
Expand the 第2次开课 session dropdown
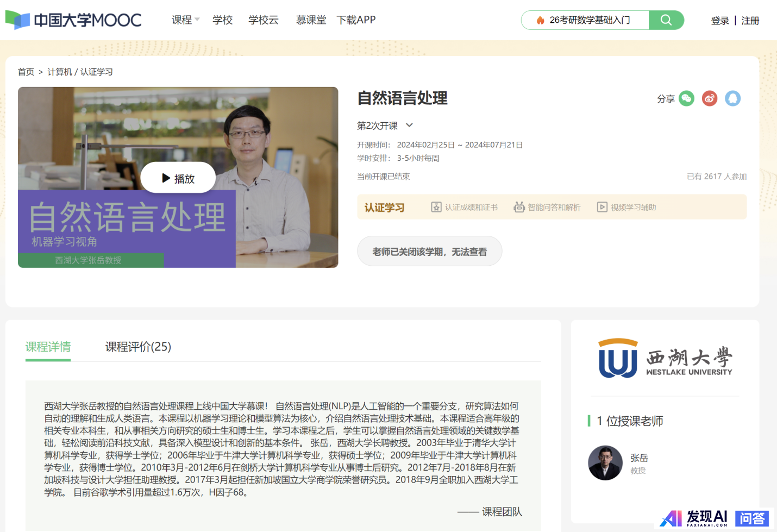pos(410,126)
